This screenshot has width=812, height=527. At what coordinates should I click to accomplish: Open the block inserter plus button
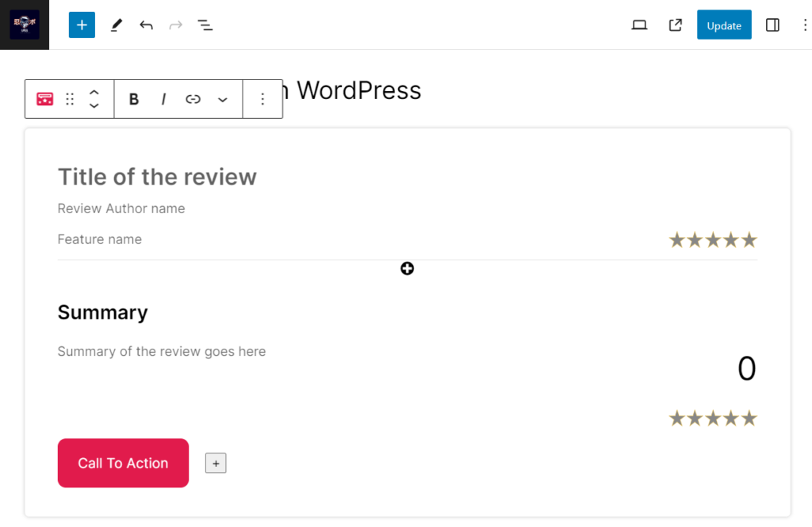pyautogui.click(x=82, y=25)
